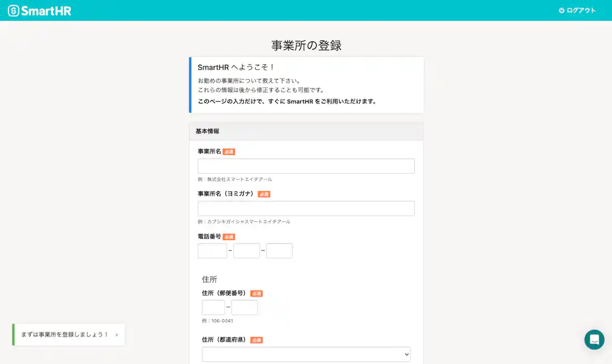Image resolution: width=612 pixels, height=364 pixels.
Task: Click the 必須 badge beside 事業所名（ヨミガナ）
Action: pos(264,194)
